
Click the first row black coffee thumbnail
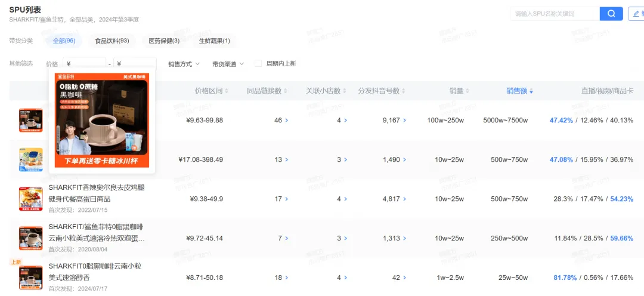(x=30, y=120)
